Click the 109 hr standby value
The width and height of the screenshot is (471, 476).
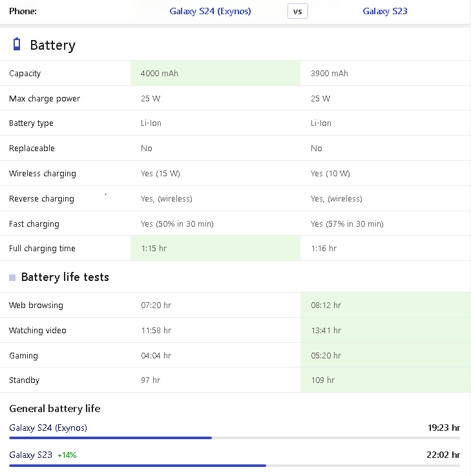click(322, 380)
